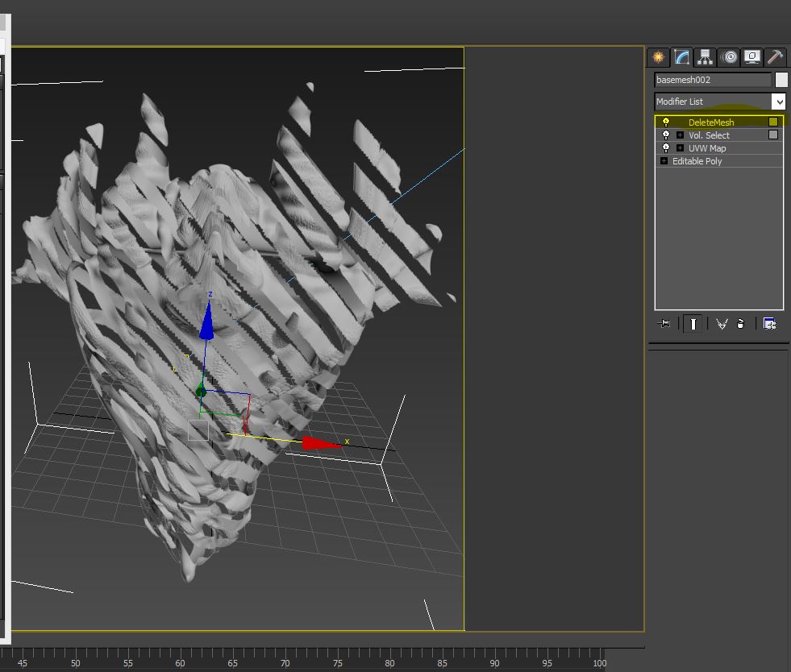Viewport: 791px width, 672px height.
Task: Expand the Editable Poly entry
Action: coord(664,161)
